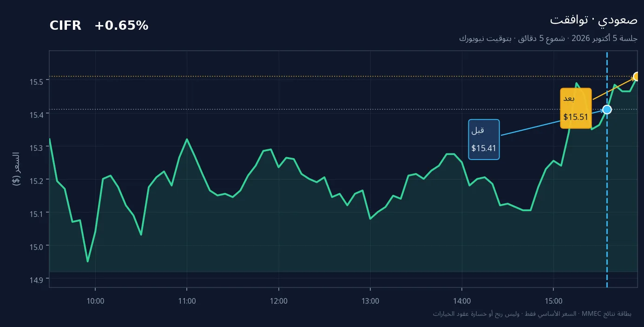Click the 15:00 time axis label
This screenshot has width=644, height=327.
553,301
